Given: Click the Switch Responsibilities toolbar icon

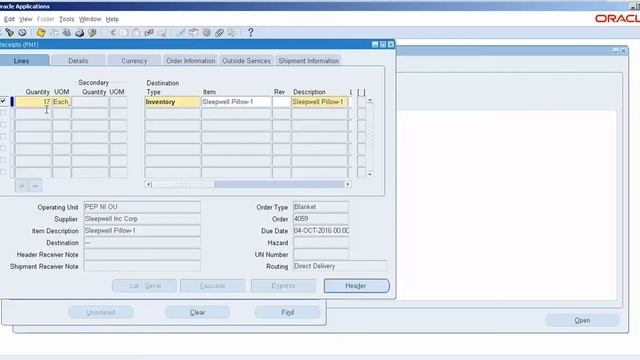Looking at the screenshot, I should tap(67, 33).
